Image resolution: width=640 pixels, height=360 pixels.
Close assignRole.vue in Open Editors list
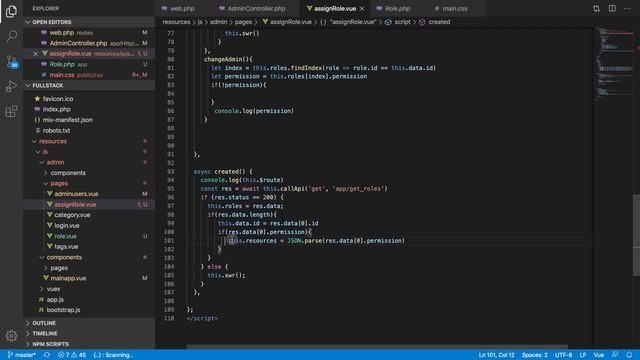click(x=35, y=53)
